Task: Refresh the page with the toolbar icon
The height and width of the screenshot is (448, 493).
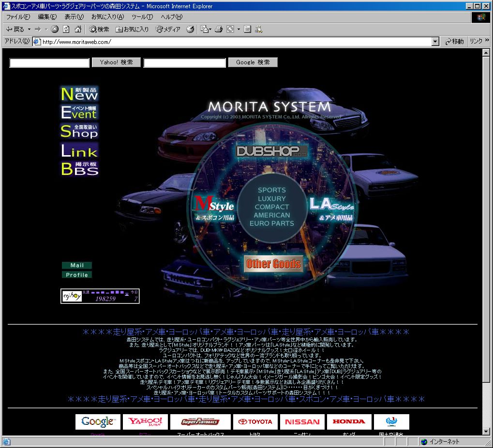Action: (x=66, y=29)
